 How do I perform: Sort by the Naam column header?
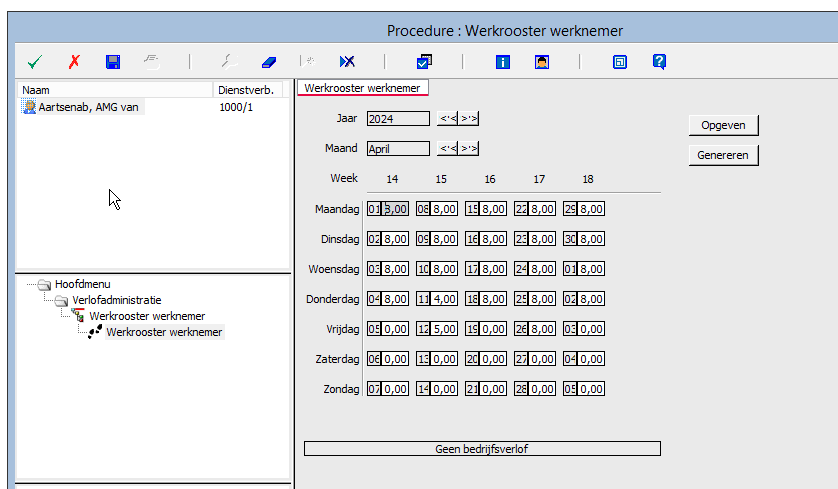pyautogui.click(x=115, y=90)
